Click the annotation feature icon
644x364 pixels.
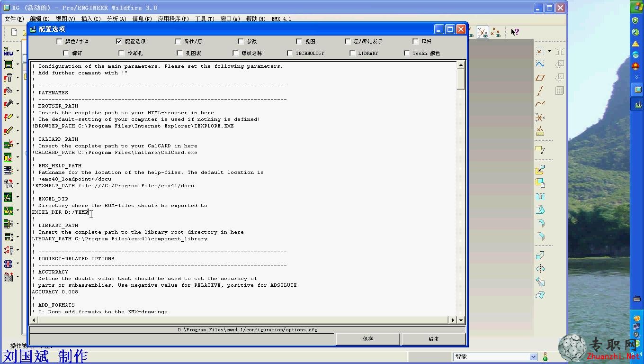(x=540, y=150)
